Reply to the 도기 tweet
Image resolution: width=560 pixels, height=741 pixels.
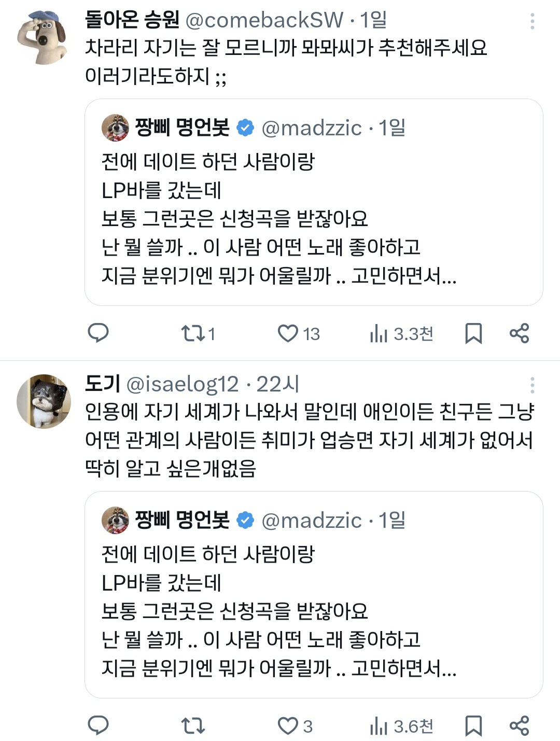click(98, 725)
